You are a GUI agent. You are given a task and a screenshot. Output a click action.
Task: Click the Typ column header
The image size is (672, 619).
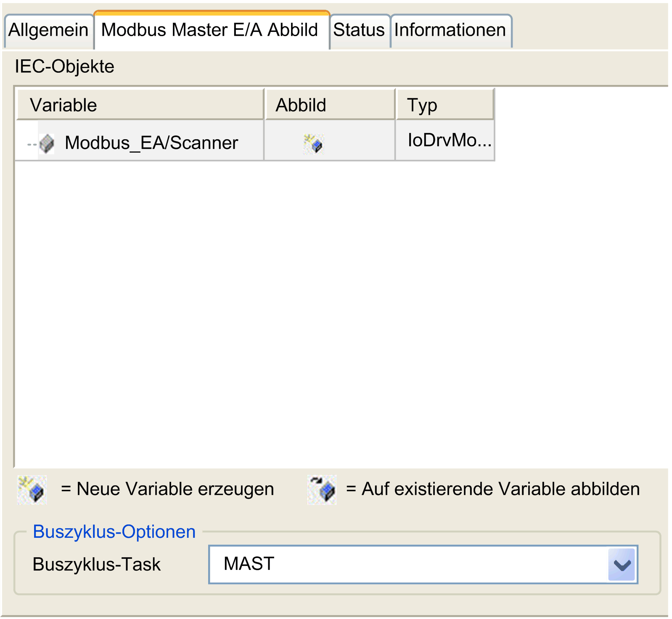coord(445,105)
